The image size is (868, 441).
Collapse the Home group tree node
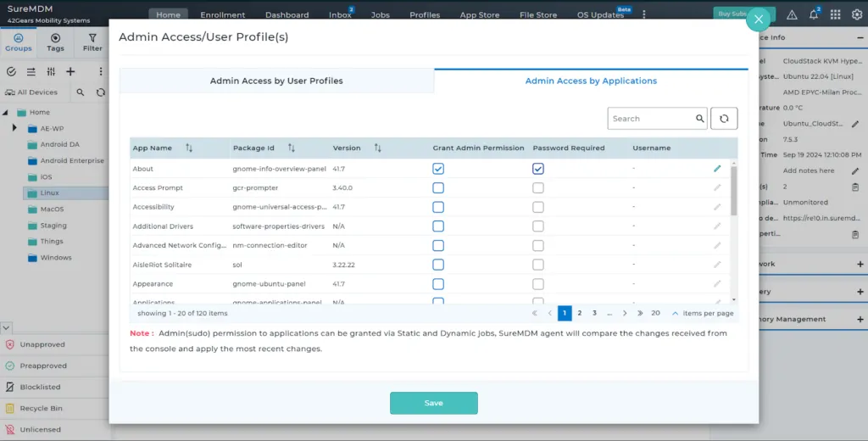pyautogui.click(x=6, y=113)
